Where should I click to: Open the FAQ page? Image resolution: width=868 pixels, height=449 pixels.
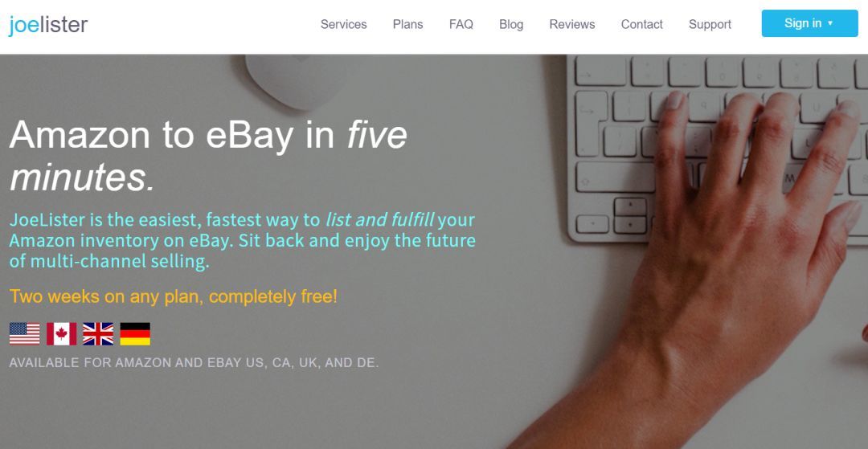[x=461, y=24]
